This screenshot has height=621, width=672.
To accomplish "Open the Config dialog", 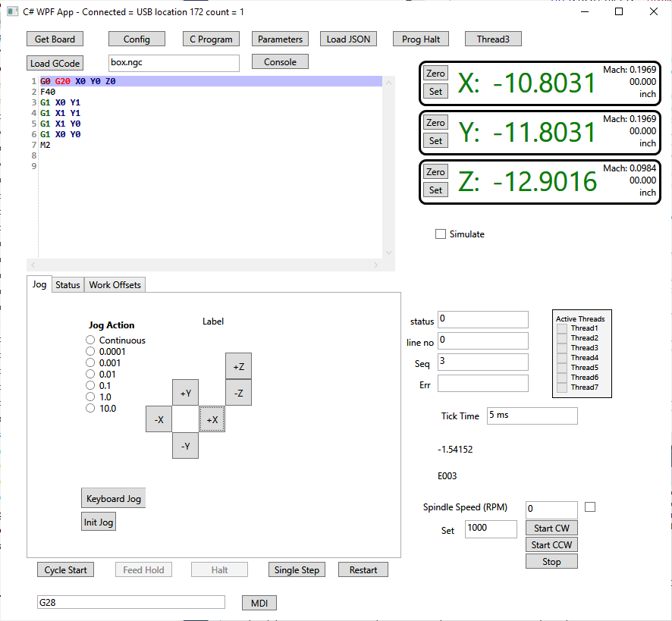I will point(137,39).
